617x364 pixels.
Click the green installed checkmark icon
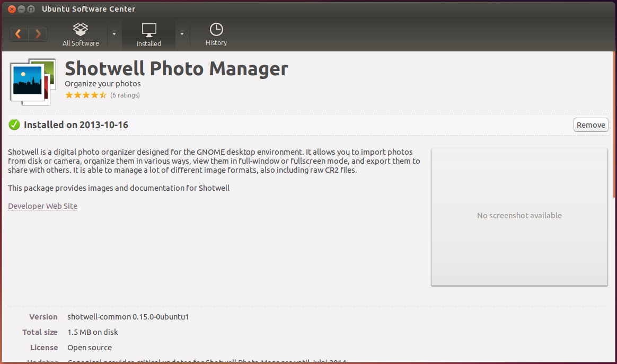pos(14,125)
